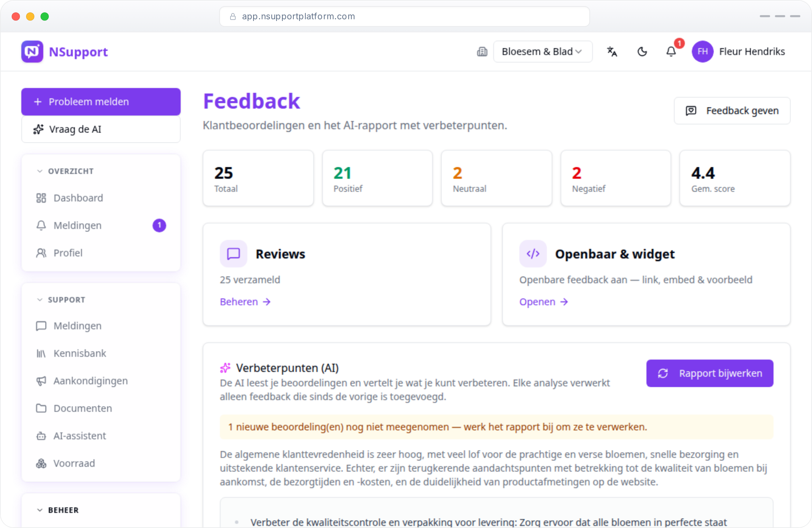Follow the Beheren link
This screenshot has width=812, height=528.
245,302
